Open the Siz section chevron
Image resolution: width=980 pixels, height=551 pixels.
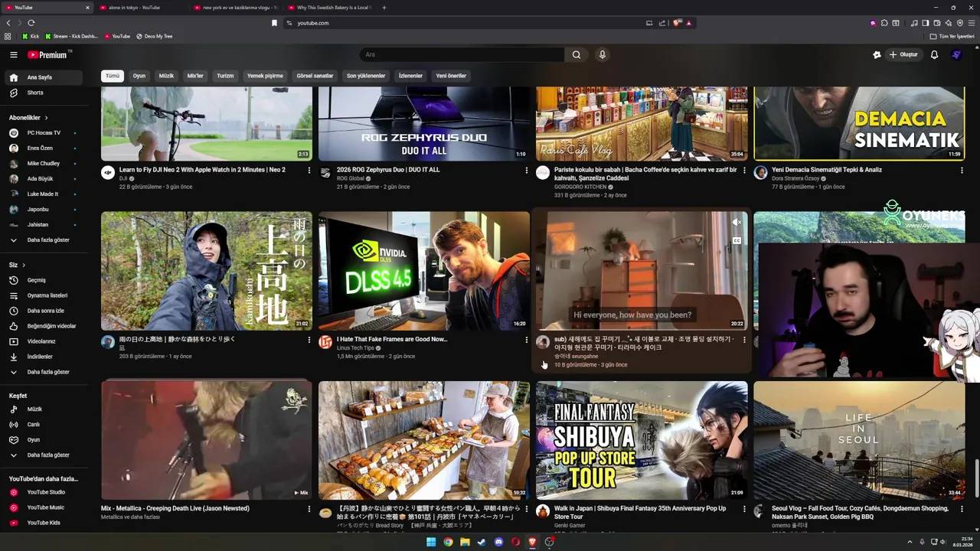click(x=23, y=265)
